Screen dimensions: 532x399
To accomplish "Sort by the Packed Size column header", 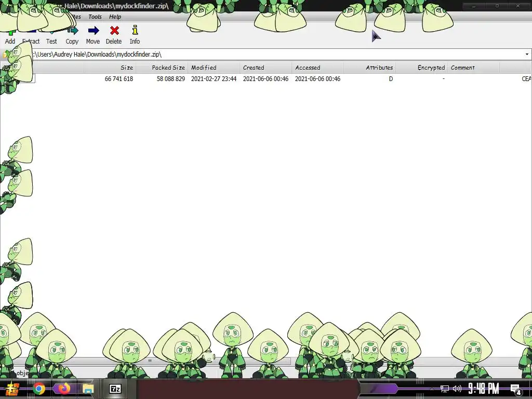I will click(162, 68).
